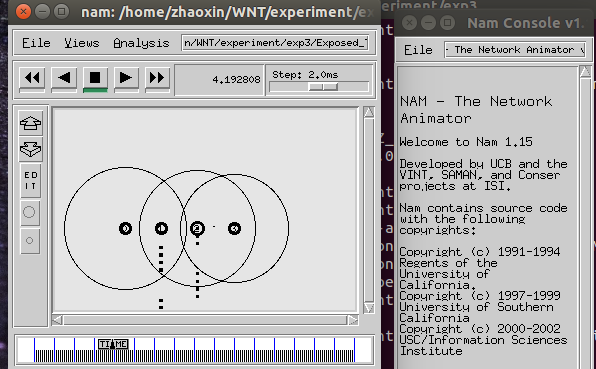Click canvas vertical scrollbar down arrow

coord(369,307)
